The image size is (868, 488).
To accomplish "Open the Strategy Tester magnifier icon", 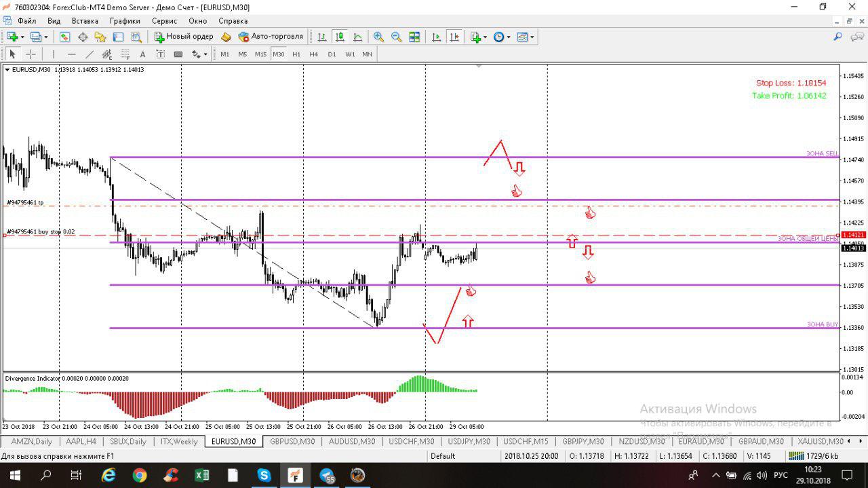I will (x=136, y=37).
